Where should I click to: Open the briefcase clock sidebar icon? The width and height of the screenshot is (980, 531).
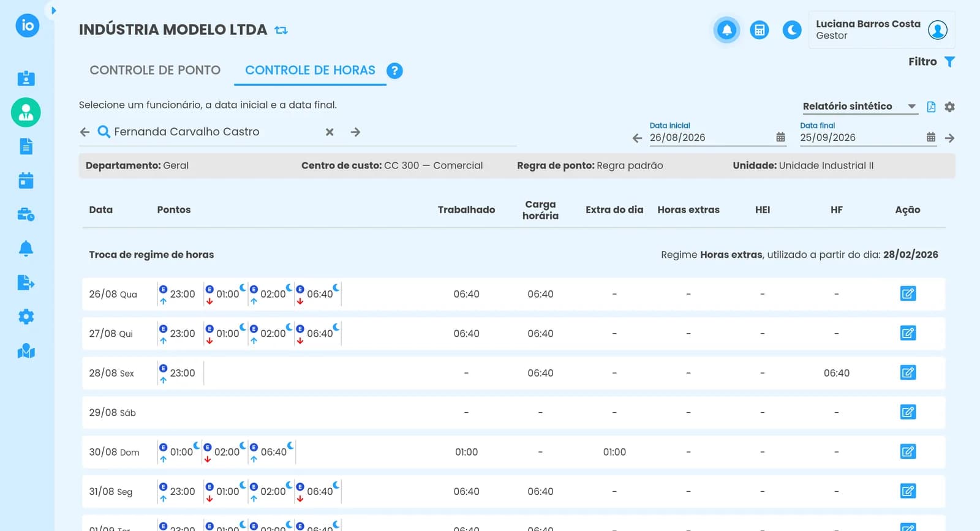click(x=26, y=215)
